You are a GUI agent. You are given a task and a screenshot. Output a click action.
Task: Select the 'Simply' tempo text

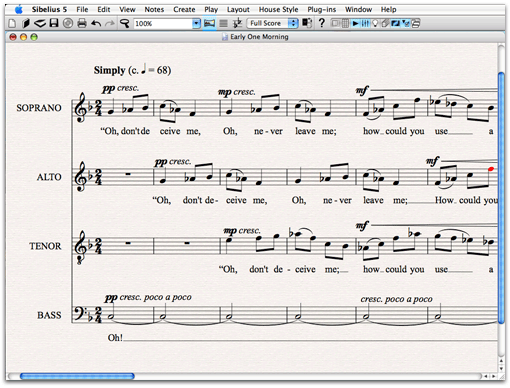(x=109, y=70)
